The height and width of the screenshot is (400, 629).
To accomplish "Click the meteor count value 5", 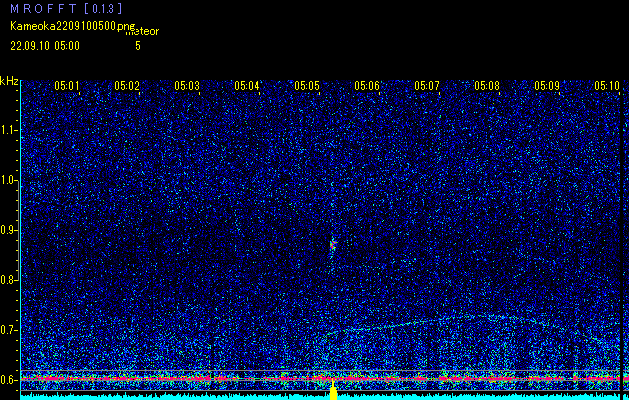I will point(138,46).
